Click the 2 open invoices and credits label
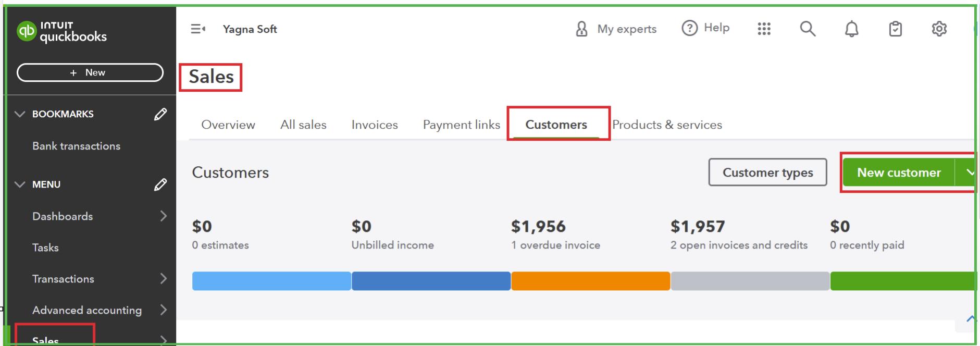The image size is (980, 346). click(739, 245)
